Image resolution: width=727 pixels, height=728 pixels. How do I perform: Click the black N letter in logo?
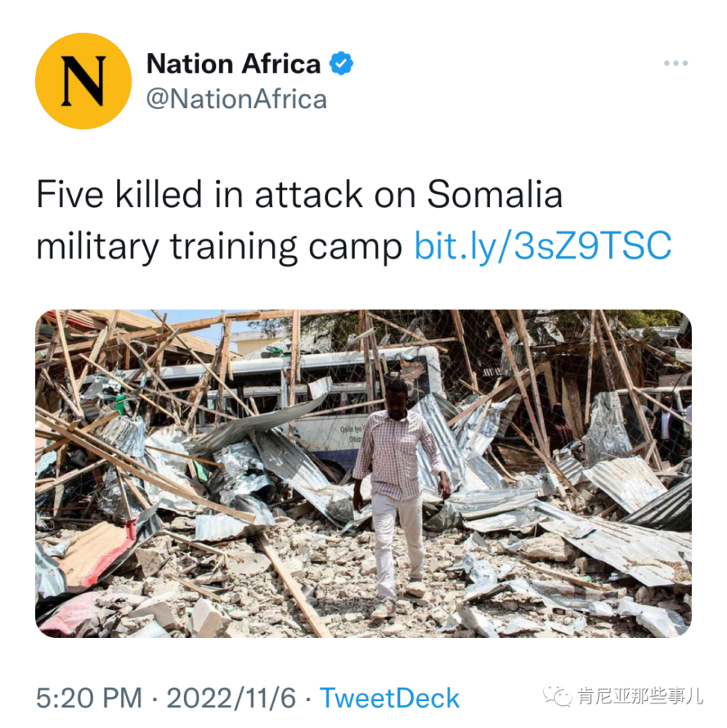pos(84,81)
